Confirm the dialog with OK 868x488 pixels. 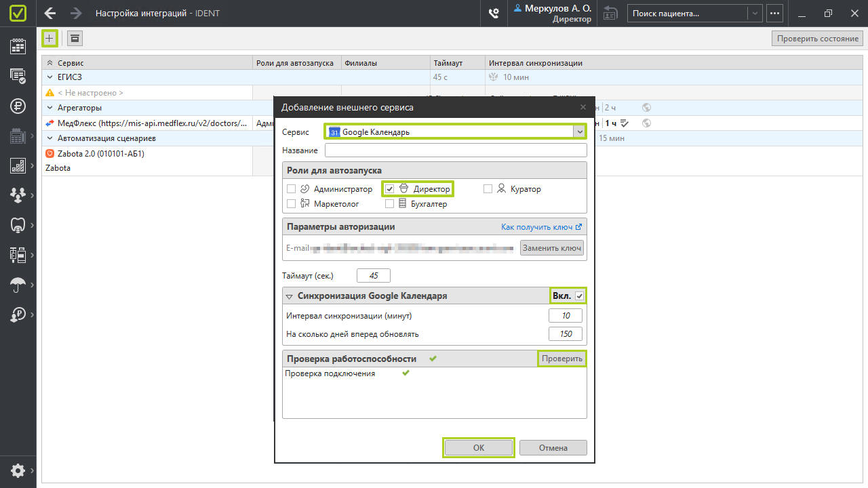(x=479, y=448)
